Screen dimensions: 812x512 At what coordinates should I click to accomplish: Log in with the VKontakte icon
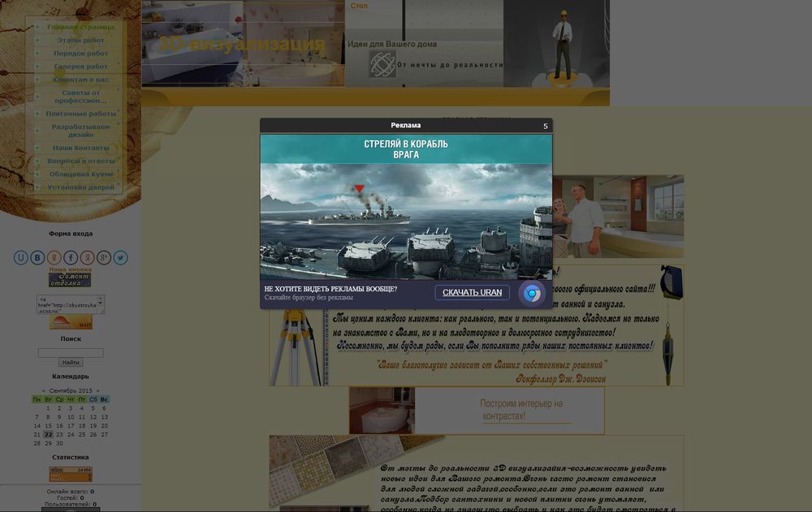coord(37,257)
